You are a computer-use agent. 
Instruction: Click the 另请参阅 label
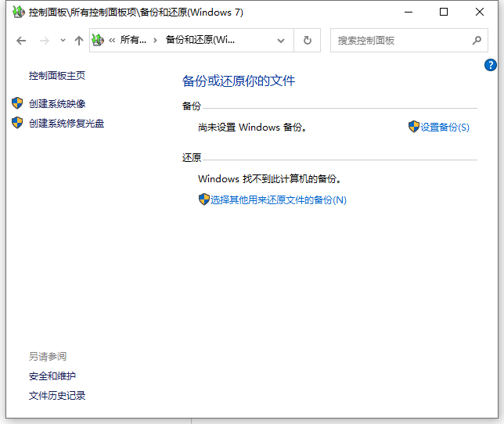point(48,357)
